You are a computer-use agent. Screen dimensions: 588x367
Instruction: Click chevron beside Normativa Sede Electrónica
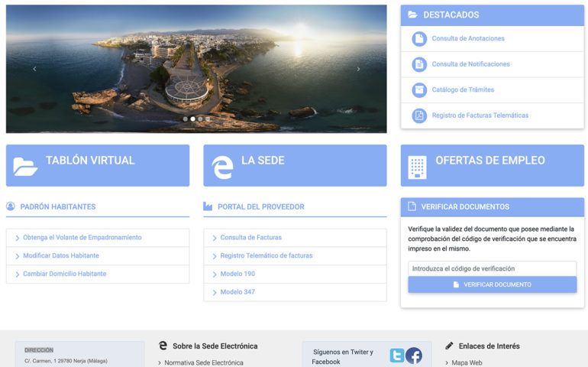(160, 363)
